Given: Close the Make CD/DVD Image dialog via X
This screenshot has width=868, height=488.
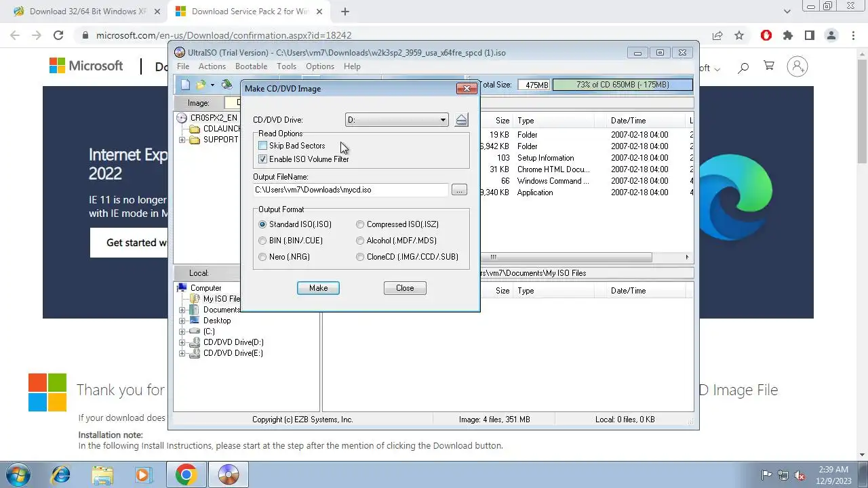Looking at the screenshot, I should click(467, 88).
